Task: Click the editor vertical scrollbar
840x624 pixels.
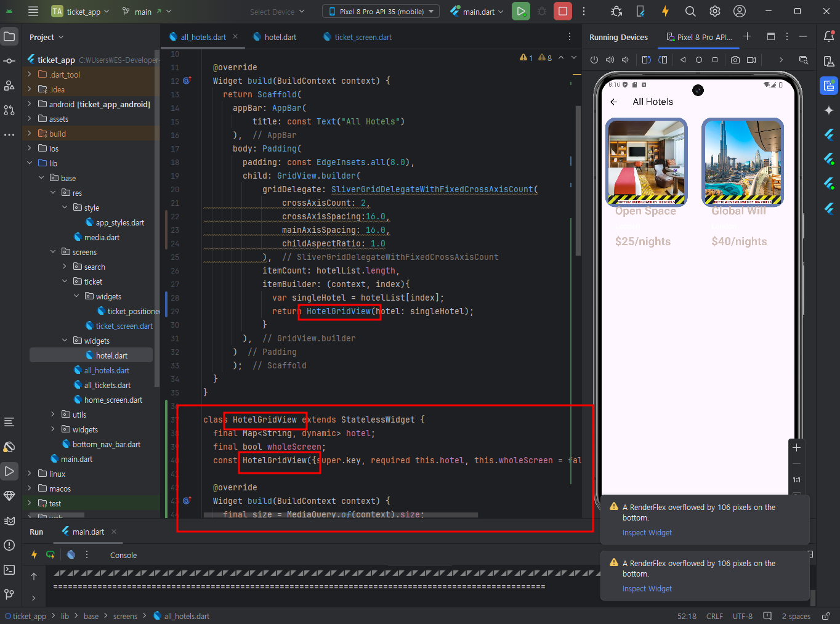Action: [578, 180]
